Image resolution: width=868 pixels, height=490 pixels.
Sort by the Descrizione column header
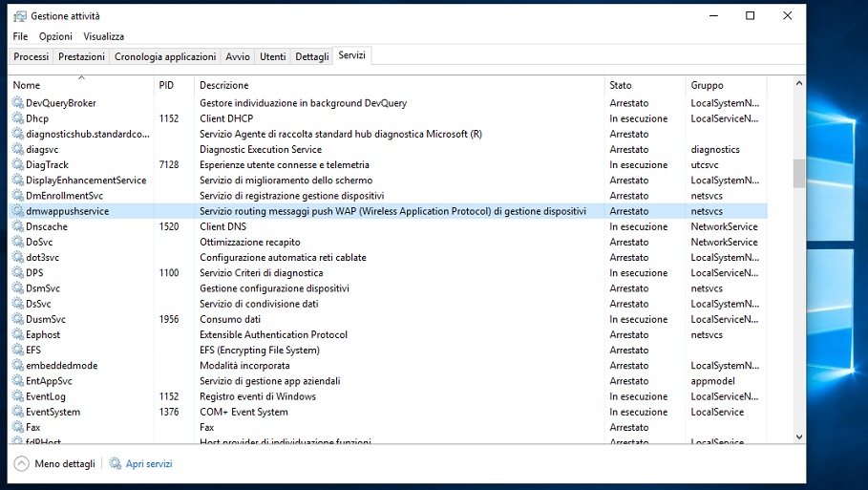pyautogui.click(x=399, y=85)
